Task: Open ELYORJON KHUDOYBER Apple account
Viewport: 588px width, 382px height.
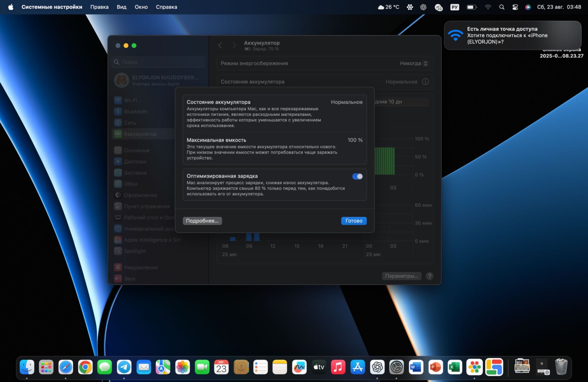Action: click(x=158, y=80)
